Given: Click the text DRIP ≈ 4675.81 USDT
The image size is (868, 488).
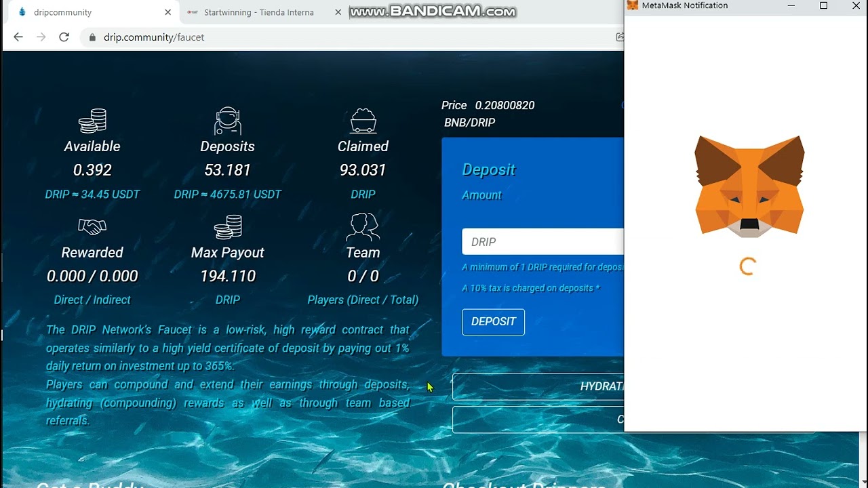Looking at the screenshot, I should [228, 195].
